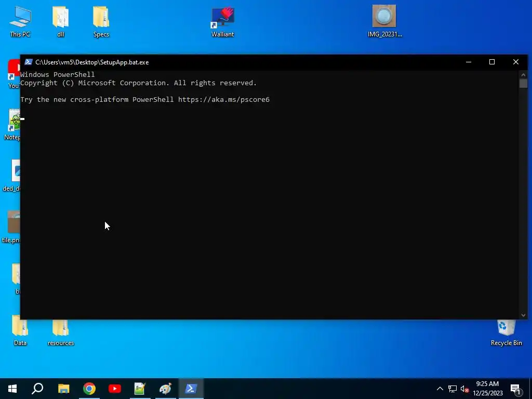Open This PC desktop icon
This screenshot has width=532, height=399.
tap(20, 21)
